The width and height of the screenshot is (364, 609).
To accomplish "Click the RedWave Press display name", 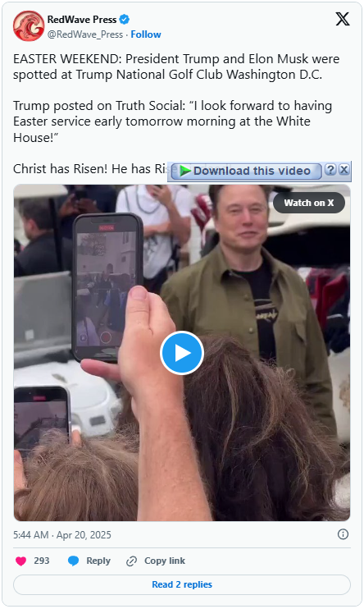I will (82, 19).
